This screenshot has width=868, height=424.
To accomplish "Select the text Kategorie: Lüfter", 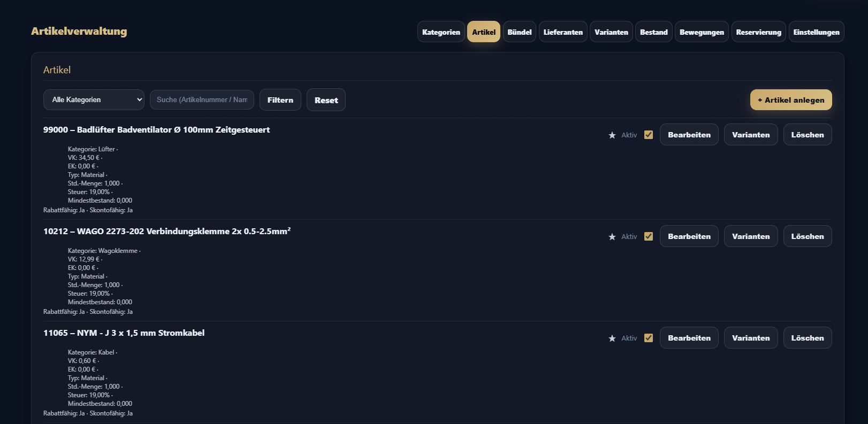I will [x=92, y=149].
